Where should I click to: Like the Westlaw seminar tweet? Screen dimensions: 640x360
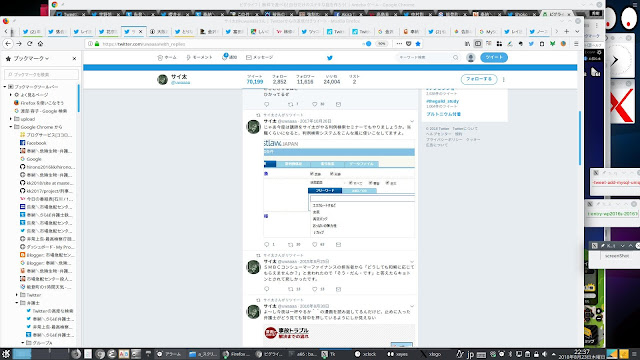[315, 244]
